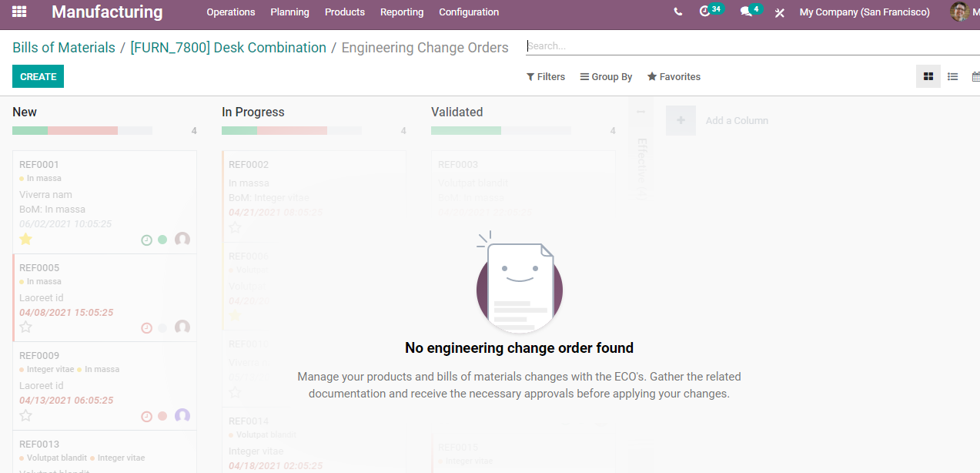Click the red progress segment in In Progress column

(292, 130)
